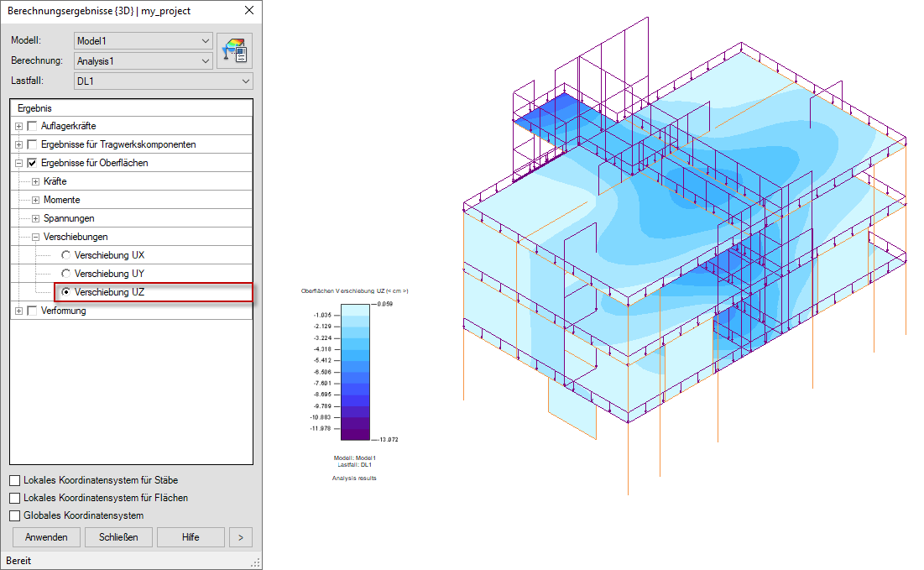This screenshot has width=924, height=570.
Task: Click the 0.059 legend maximum value
Action: [385, 304]
